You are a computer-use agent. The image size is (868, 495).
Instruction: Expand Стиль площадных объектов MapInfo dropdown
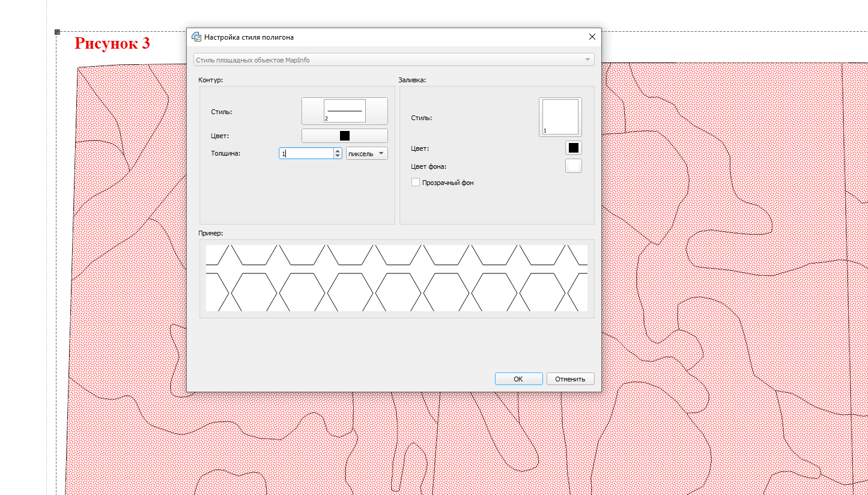394,60
